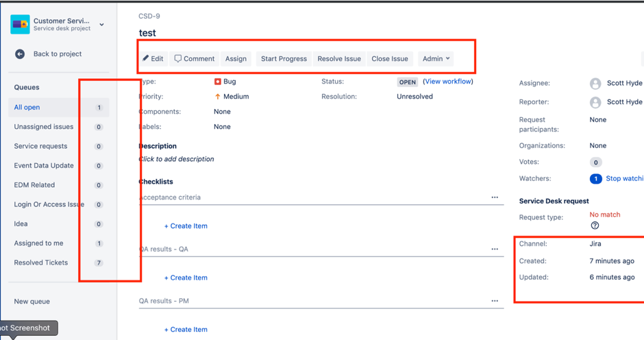Create Item under Acceptance criteria
This screenshot has width=644, height=340.
pyautogui.click(x=186, y=226)
